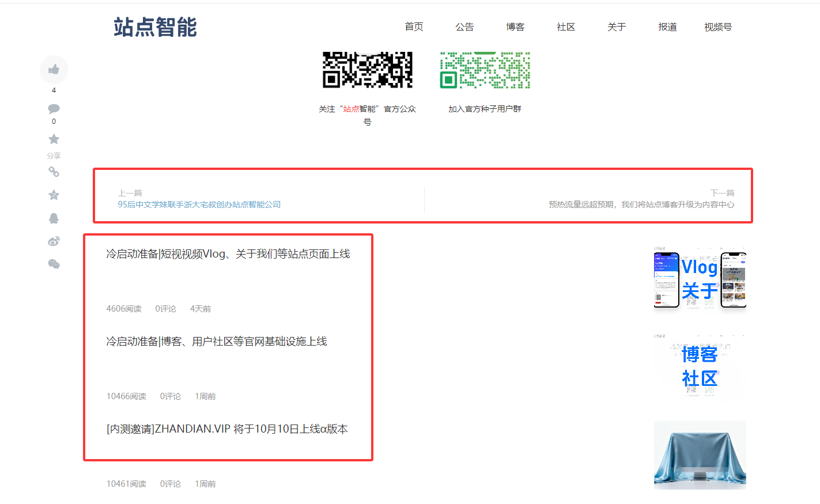Image resolution: width=820 pixels, height=504 pixels.
Task: Go to 首页 in the navigation
Action: [x=414, y=27]
